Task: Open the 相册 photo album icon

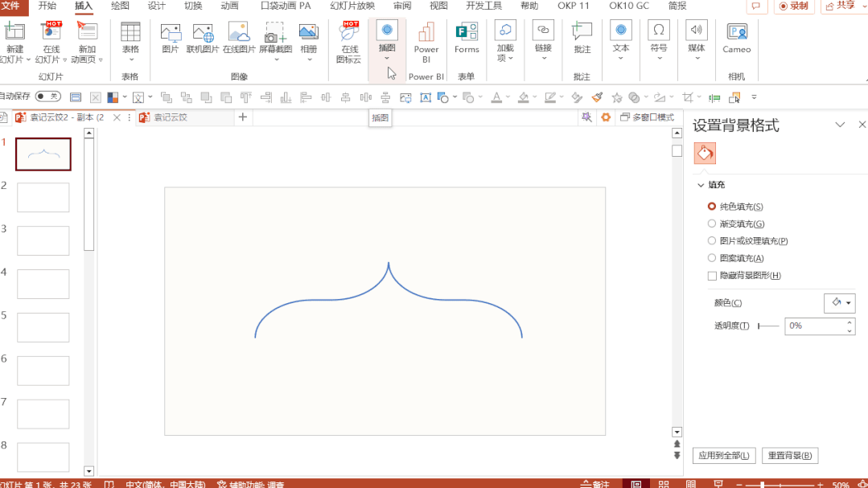Action: point(308,32)
